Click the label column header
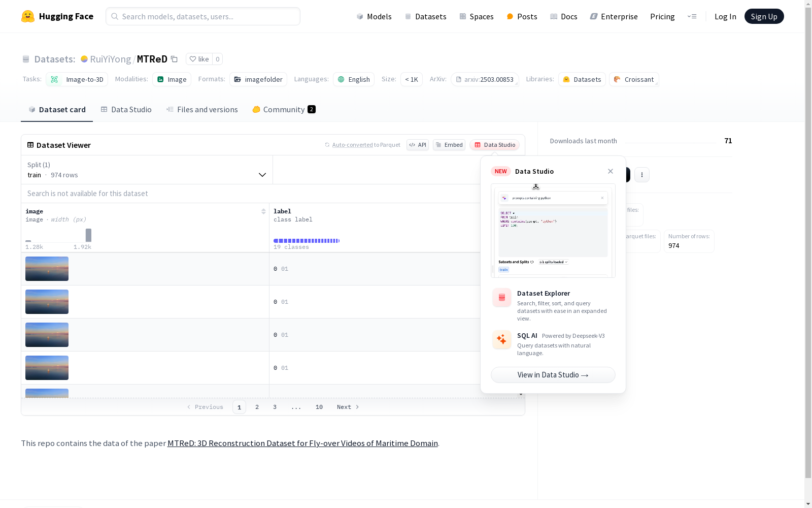Screen dimensions: 812x508 (282, 211)
